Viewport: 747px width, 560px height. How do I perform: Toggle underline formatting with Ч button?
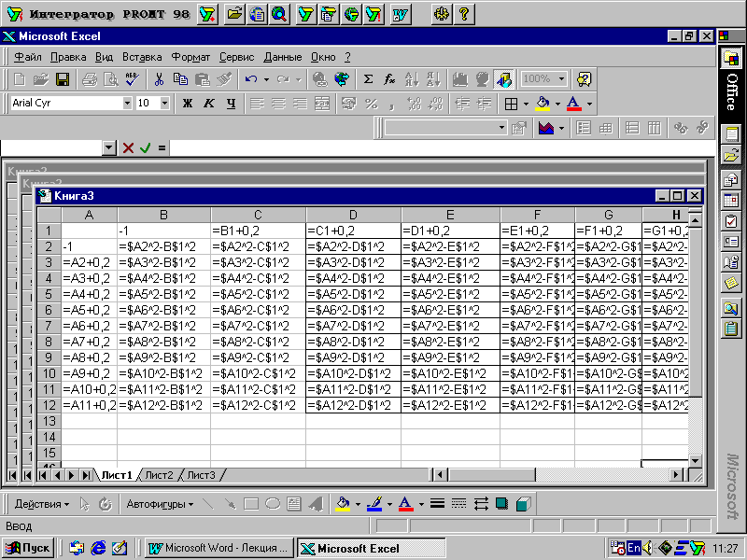231,104
